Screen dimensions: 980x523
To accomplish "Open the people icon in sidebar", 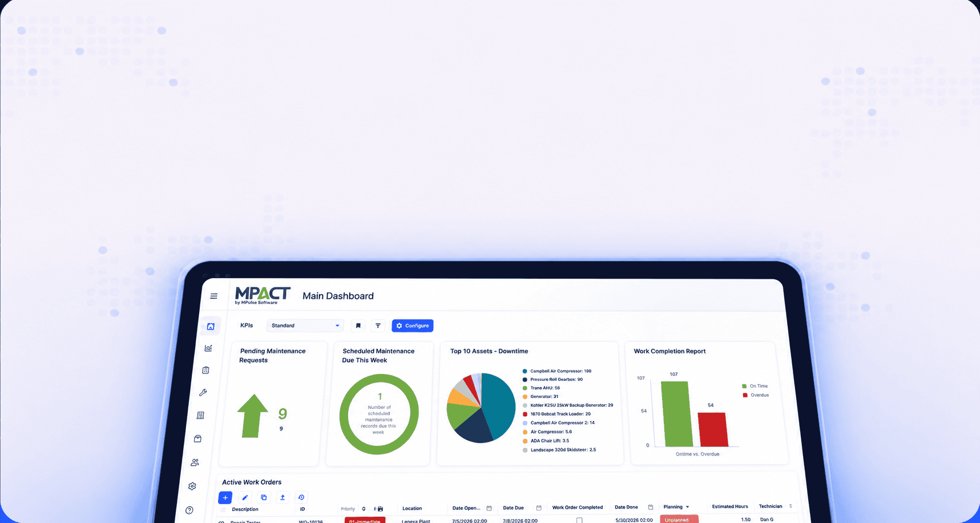I will (x=195, y=462).
